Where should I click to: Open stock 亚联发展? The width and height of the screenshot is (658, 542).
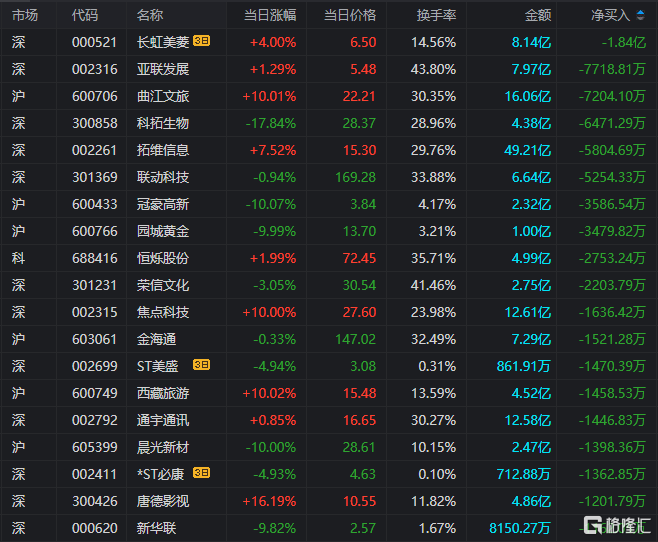(163, 69)
